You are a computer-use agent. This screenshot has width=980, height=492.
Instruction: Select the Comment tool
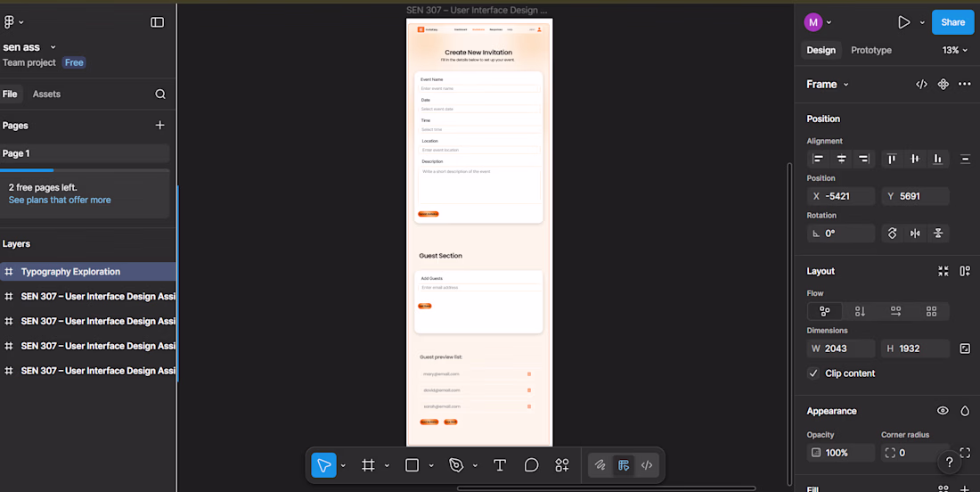click(531, 465)
